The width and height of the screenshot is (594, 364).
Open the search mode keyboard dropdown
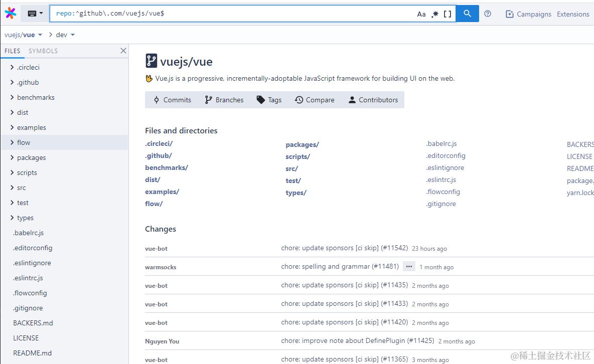[x=35, y=13]
